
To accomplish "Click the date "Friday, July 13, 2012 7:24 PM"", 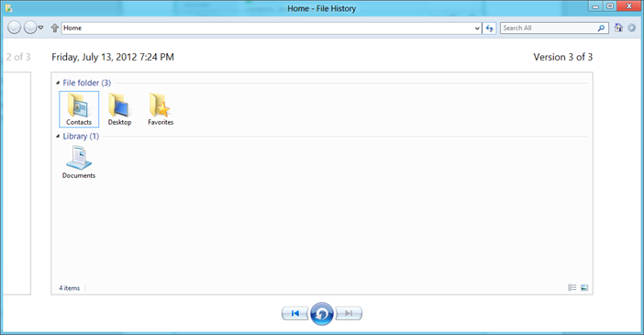I will click(113, 57).
